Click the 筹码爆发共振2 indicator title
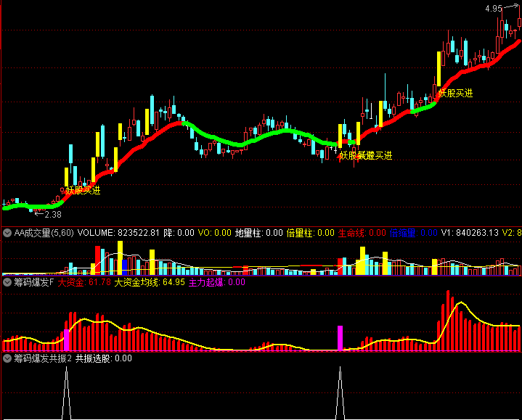 (43, 358)
